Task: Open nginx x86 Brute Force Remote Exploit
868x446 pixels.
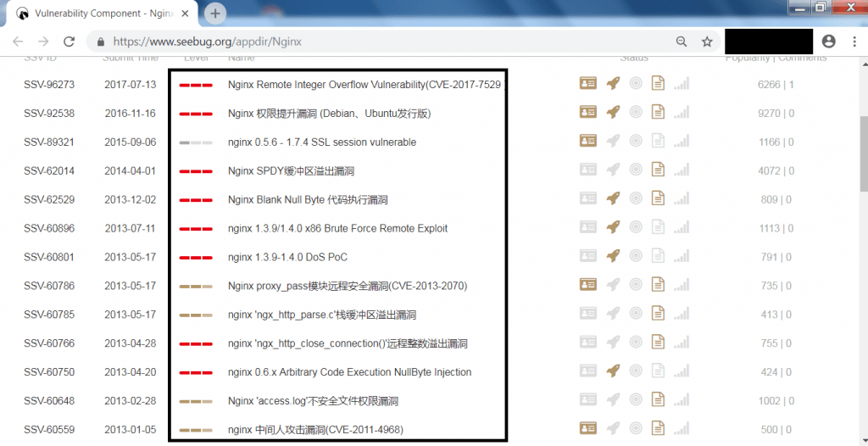Action: pos(337,228)
